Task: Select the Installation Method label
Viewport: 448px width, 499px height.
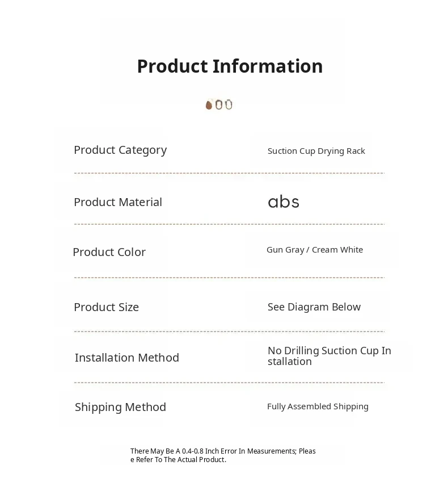Action: pos(126,358)
